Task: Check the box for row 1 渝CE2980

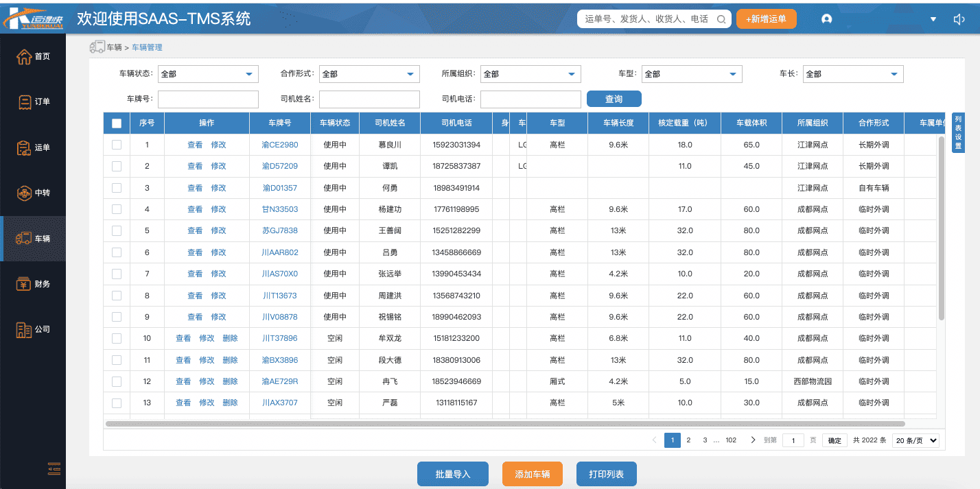Action: (x=117, y=145)
